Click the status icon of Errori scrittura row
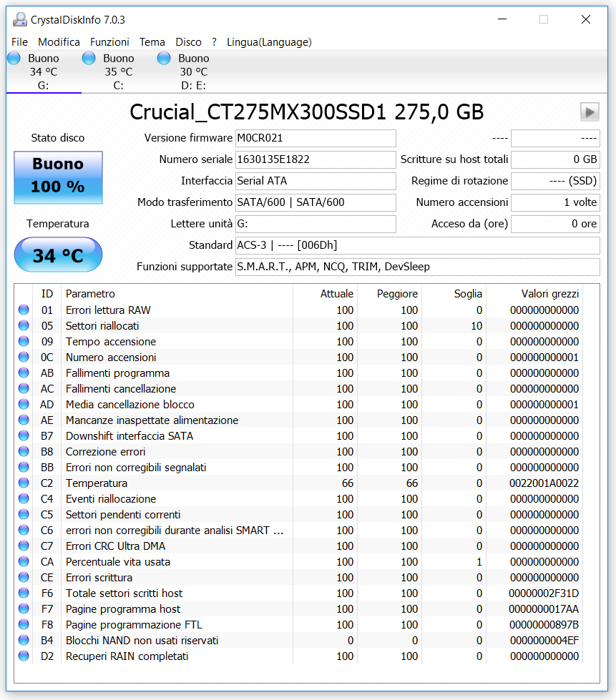 coord(24,577)
